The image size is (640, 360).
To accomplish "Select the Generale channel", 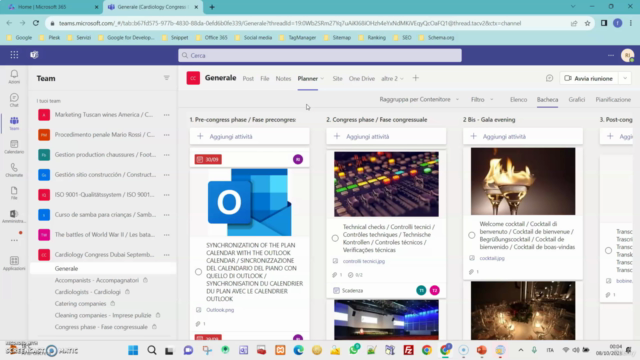I will tap(103, 269).
